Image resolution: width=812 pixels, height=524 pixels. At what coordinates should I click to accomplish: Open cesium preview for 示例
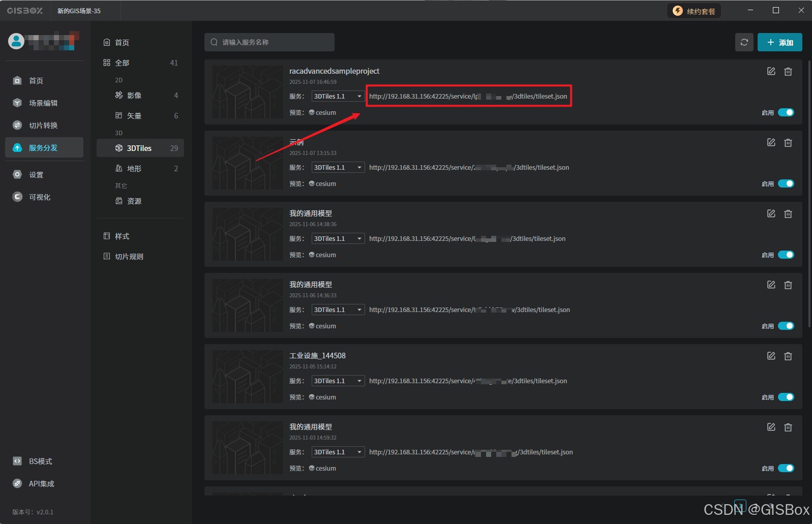click(322, 183)
